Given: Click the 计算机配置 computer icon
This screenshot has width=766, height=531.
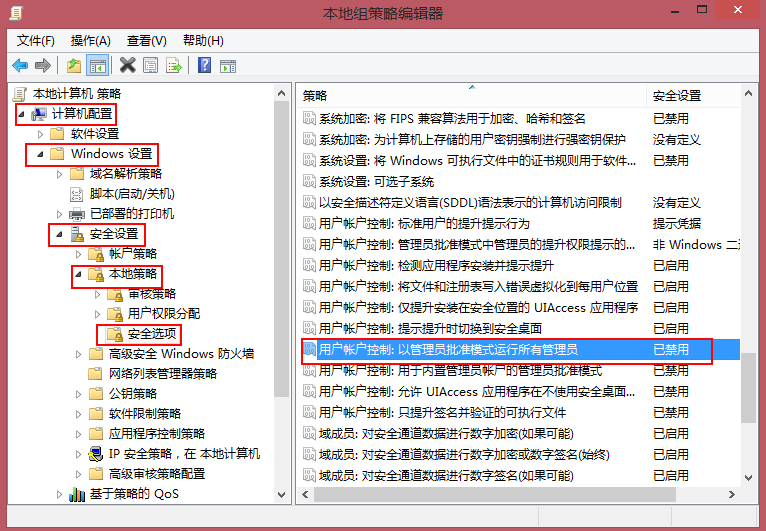Looking at the screenshot, I should point(39,114).
